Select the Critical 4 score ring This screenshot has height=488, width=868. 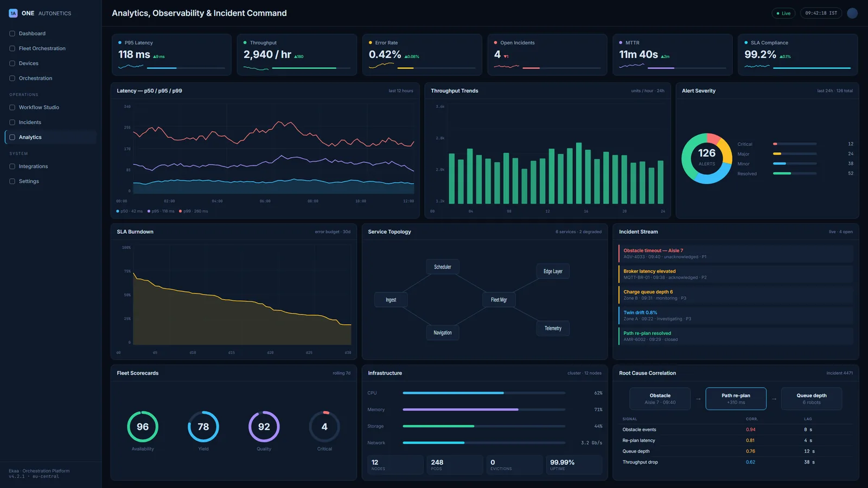coord(324,427)
